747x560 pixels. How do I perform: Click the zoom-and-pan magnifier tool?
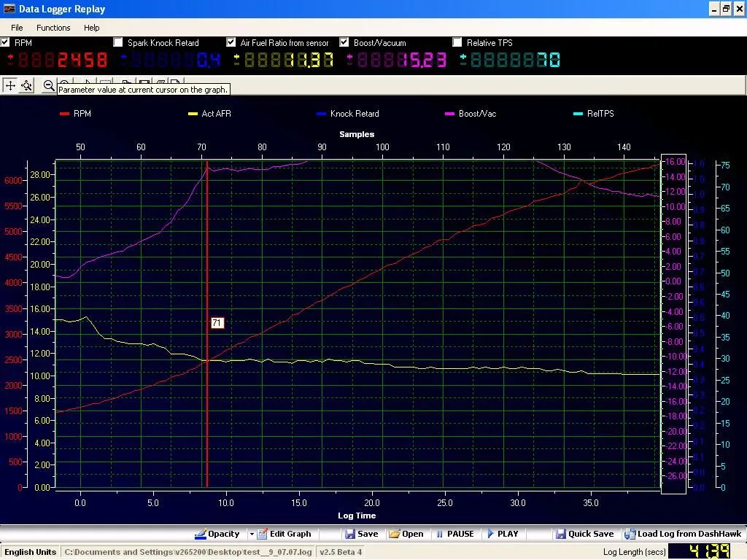tap(27, 85)
